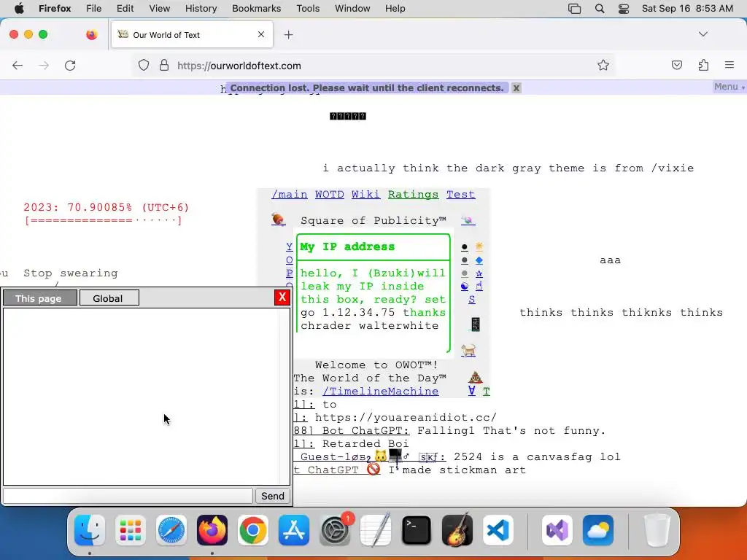Click the chat window vertical scrollbar
747x560 pixels.
click(285, 397)
